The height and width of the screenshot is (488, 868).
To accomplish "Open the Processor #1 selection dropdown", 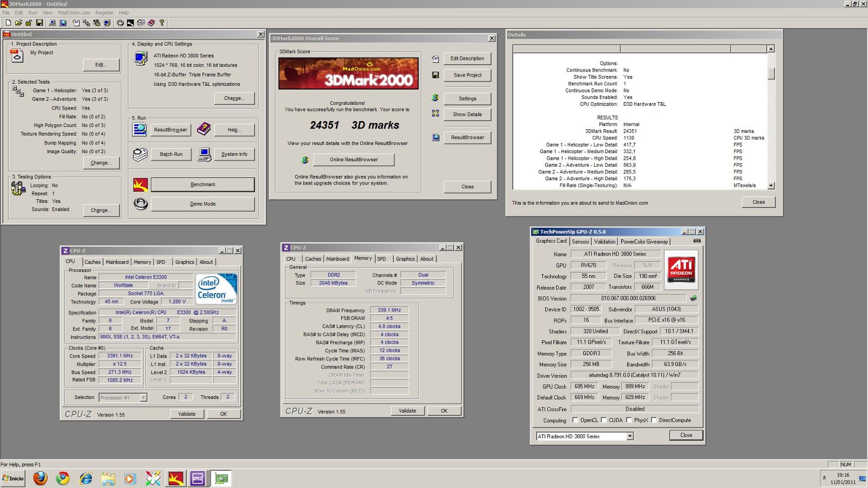I will pyautogui.click(x=143, y=397).
